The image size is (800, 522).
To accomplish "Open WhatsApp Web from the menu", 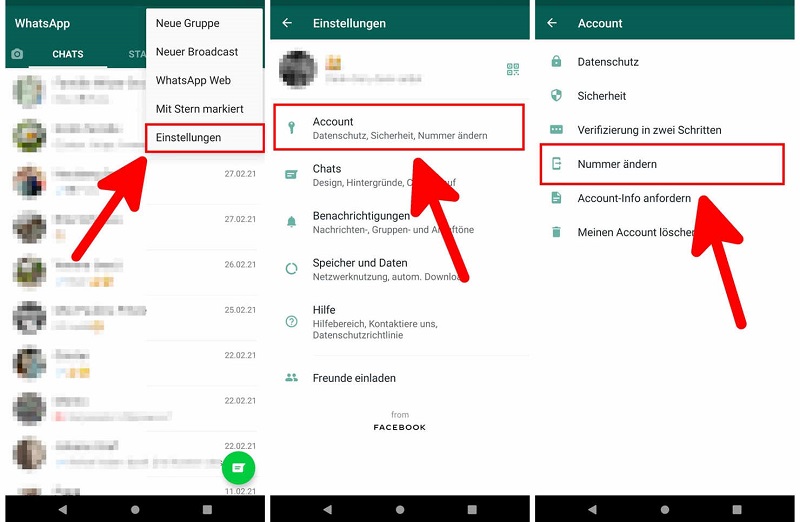I will tap(205, 80).
